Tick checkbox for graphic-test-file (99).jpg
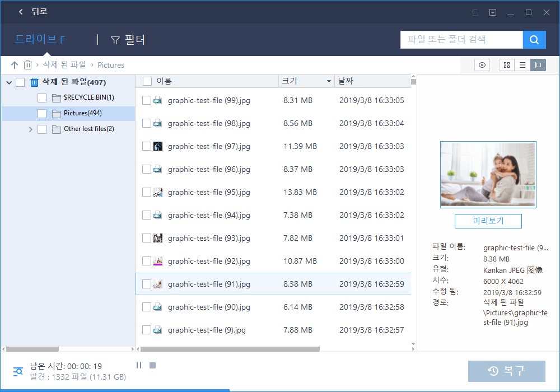 click(146, 100)
